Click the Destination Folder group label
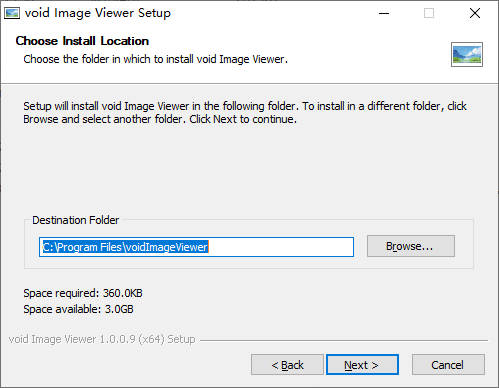This screenshot has height=388, width=499. point(76,220)
